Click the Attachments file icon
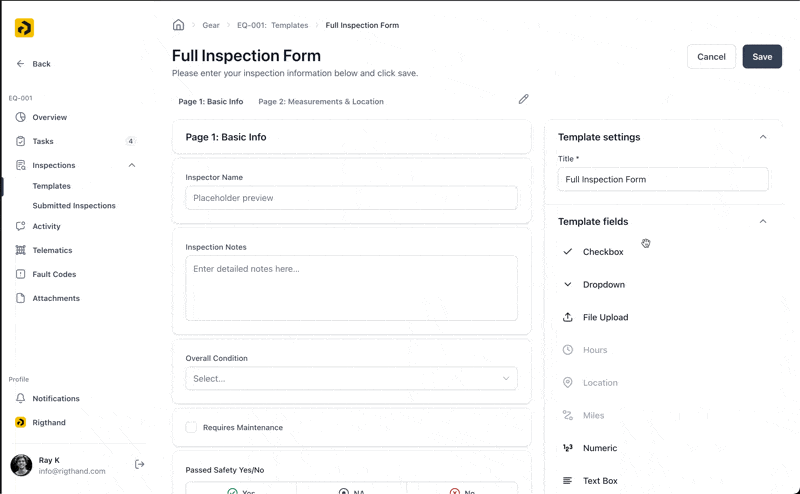Viewport: 800px width, 494px height. pyautogui.click(x=20, y=298)
